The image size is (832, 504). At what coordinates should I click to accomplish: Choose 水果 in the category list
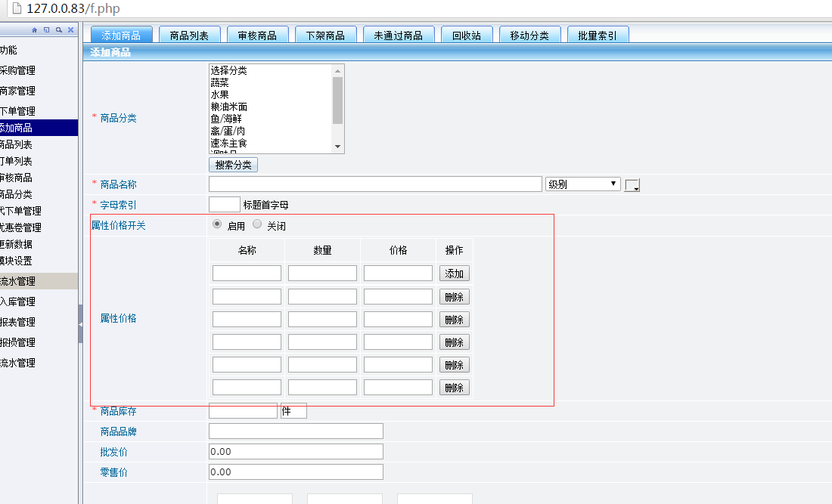point(271,95)
